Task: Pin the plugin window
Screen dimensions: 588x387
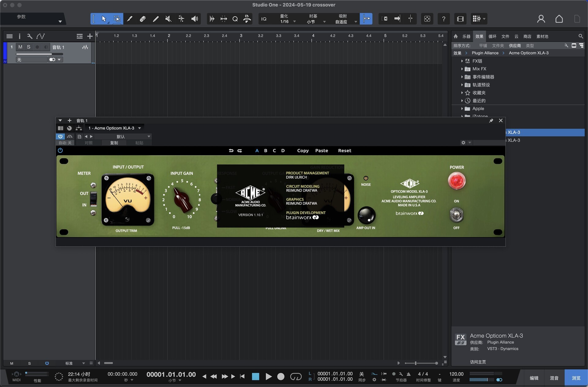Action: 491,120
